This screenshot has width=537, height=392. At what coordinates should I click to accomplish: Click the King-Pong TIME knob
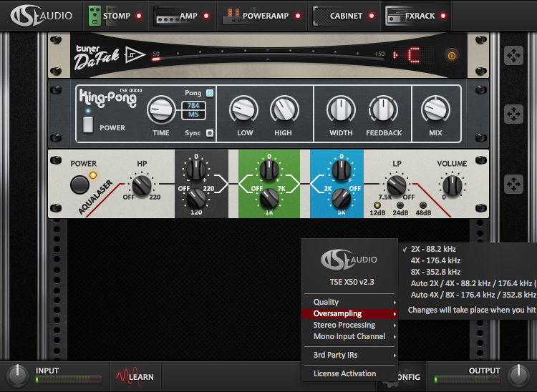point(161,109)
